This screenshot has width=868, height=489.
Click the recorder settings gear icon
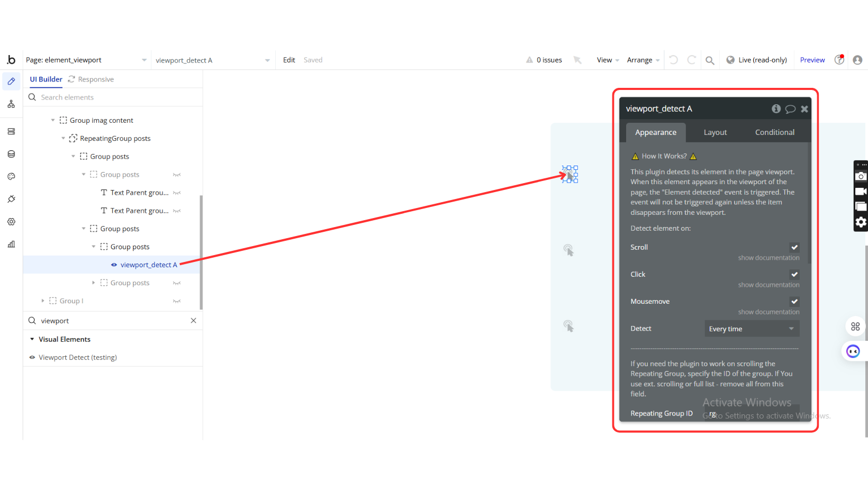(861, 222)
